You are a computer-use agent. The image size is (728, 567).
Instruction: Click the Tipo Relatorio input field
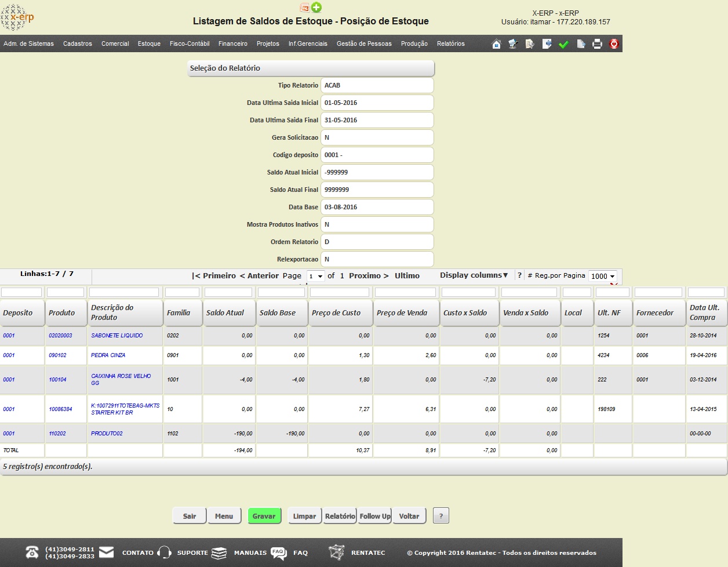point(377,85)
